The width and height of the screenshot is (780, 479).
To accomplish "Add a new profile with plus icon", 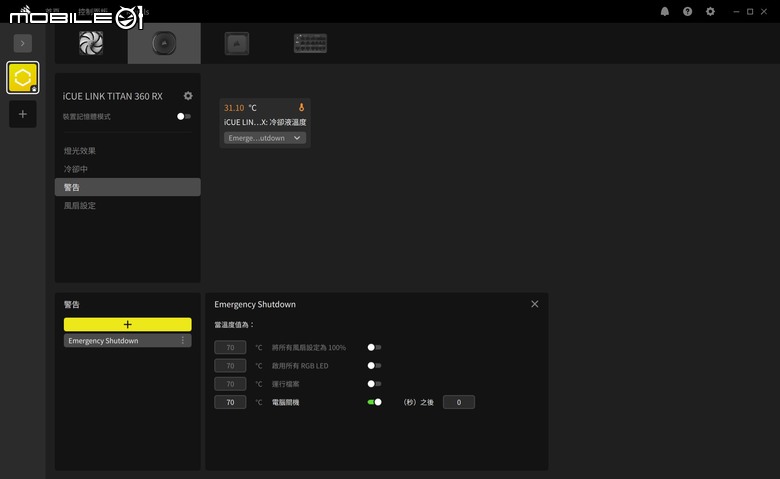I will [22, 114].
